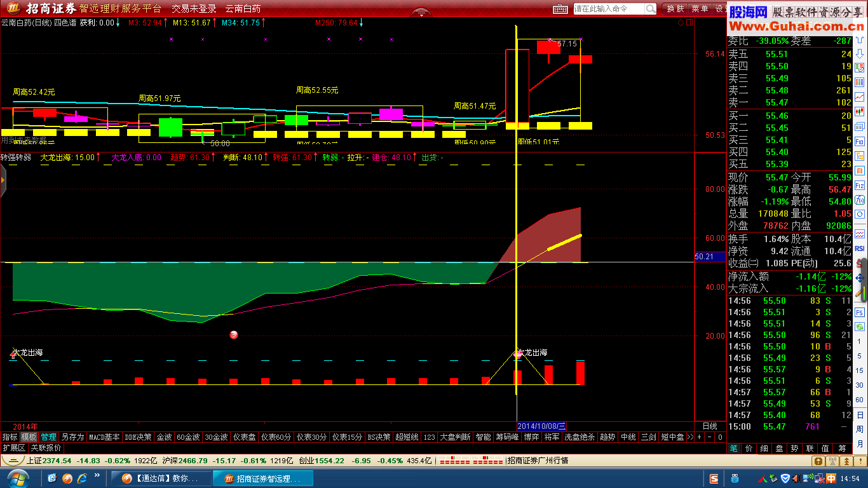Viewport: 868px width, 488px height.
Task: Open the 菜单 menu in title bar
Action: [700, 9]
